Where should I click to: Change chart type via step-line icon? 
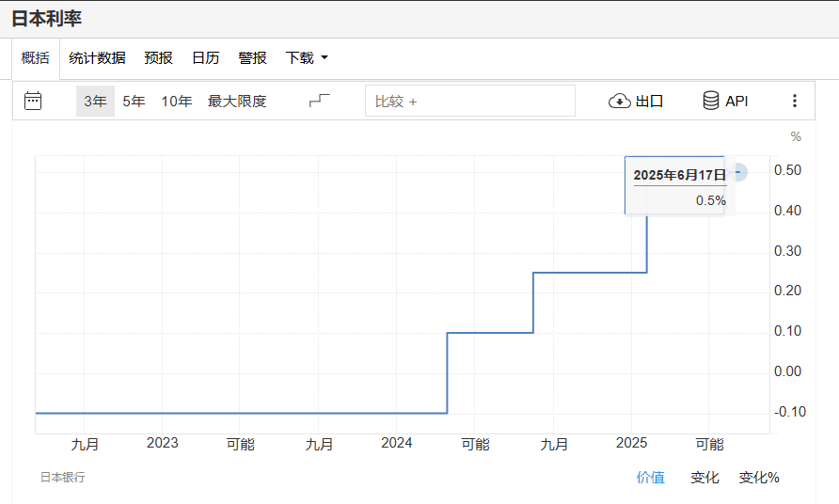click(320, 101)
